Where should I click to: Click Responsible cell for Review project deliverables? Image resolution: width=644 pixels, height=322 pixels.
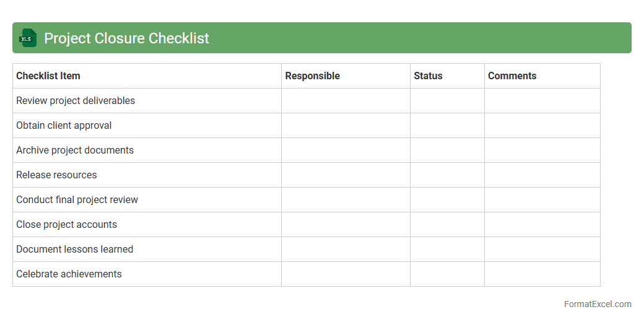click(346, 101)
